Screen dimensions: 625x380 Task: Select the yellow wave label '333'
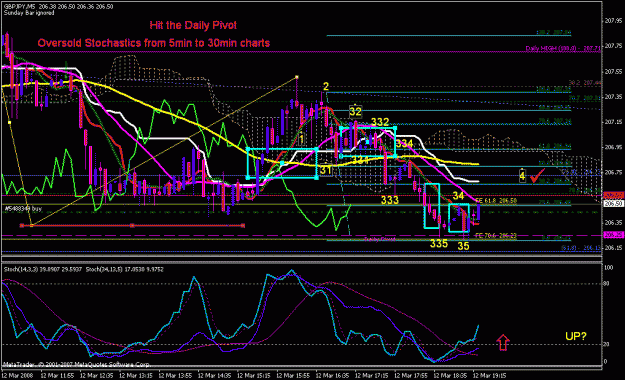point(390,200)
